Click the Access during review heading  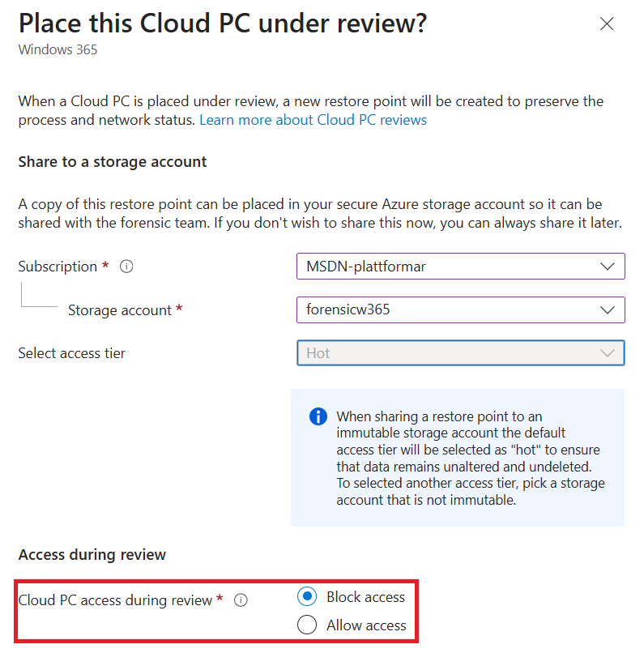click(x=92, y=555)
